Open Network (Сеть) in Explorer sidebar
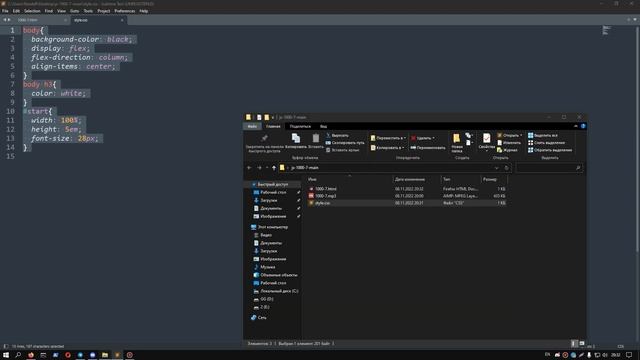This screenshot has width=640, height=360. click(x=262, y=318)
